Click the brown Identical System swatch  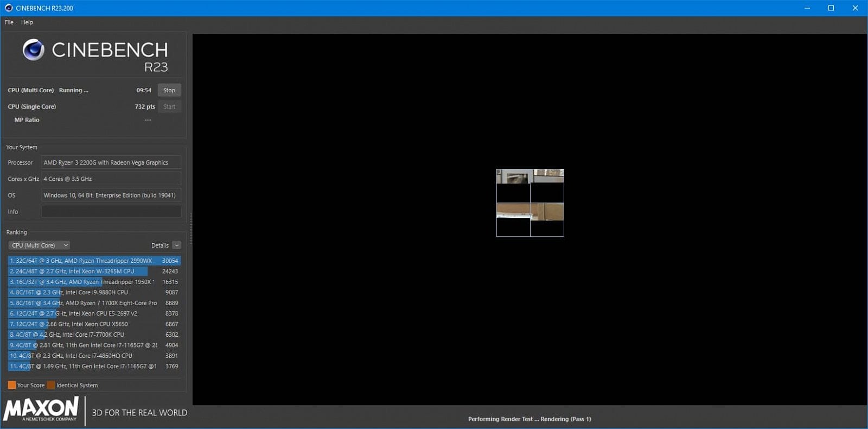point(50,385)
